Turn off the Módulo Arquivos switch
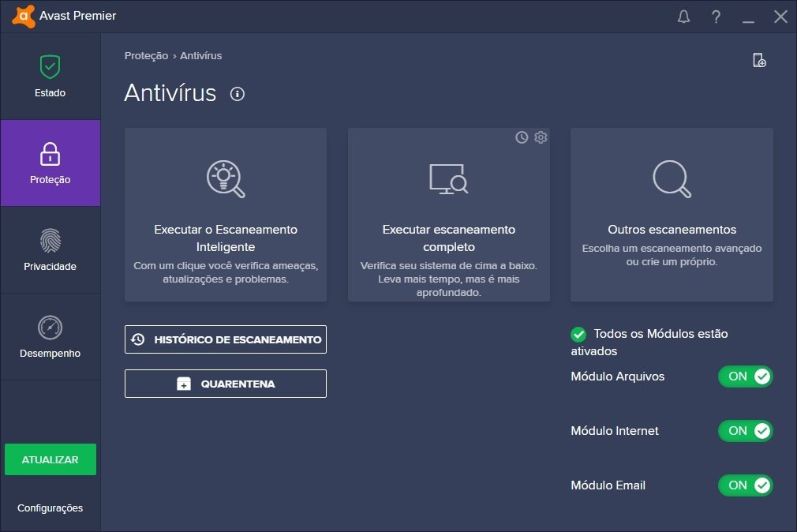797x532 pixels. [x=745, y=377]
